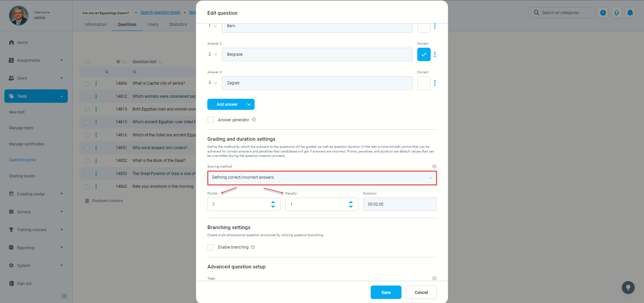
Task: Open three-dot options for answer Zagreb
Action: pos(435,83)
